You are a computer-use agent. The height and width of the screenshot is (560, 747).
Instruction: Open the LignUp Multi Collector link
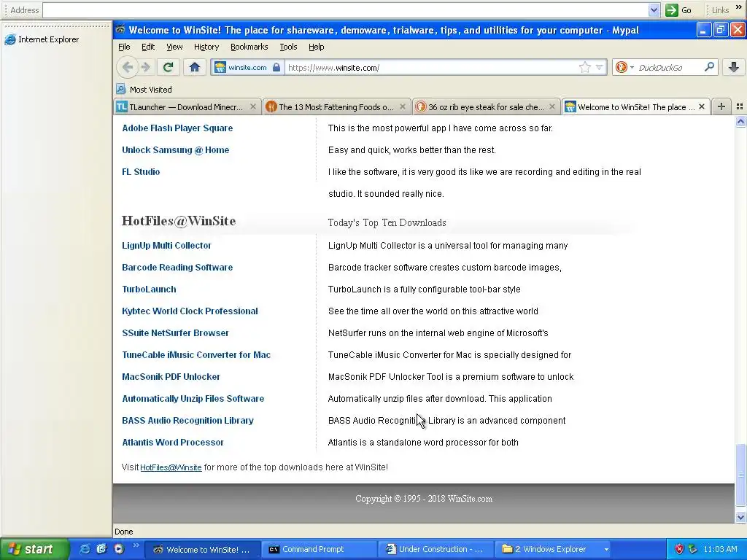click(x=166, y=246)
